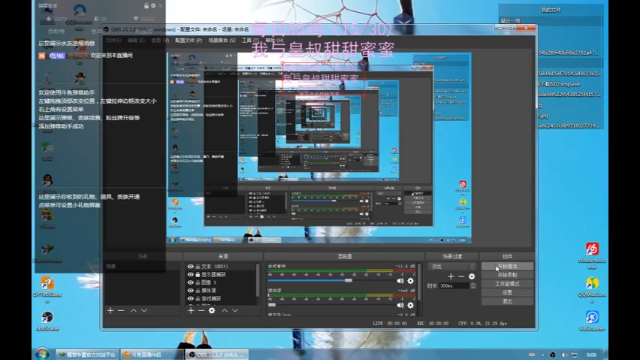This screenshot has height=360, width=640.
Task: Open source properties via the sources gear icon
Action: [211, 311]
